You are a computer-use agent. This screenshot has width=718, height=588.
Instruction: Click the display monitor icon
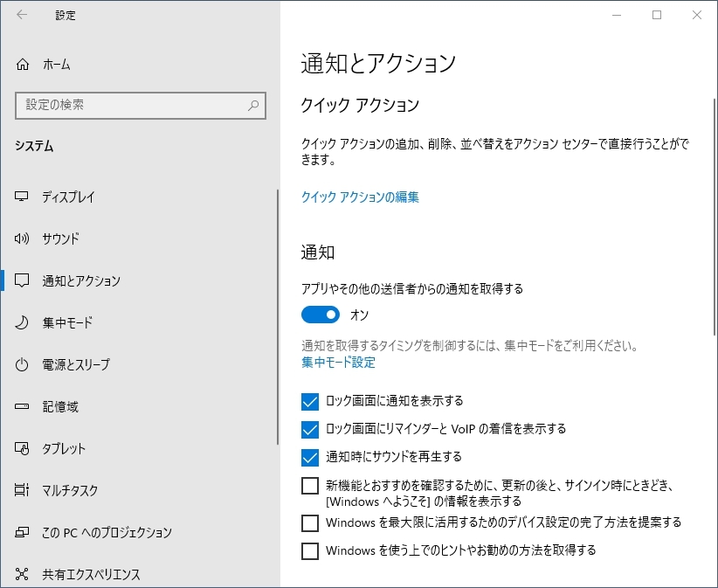(x=22, y=197)
